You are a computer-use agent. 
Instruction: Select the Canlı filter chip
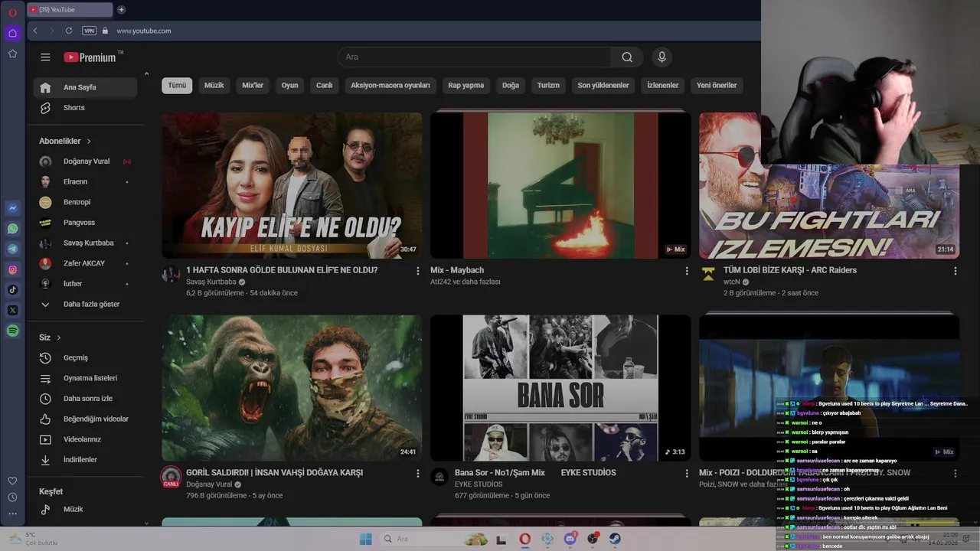pyautogui.click(x=325, y=86)
